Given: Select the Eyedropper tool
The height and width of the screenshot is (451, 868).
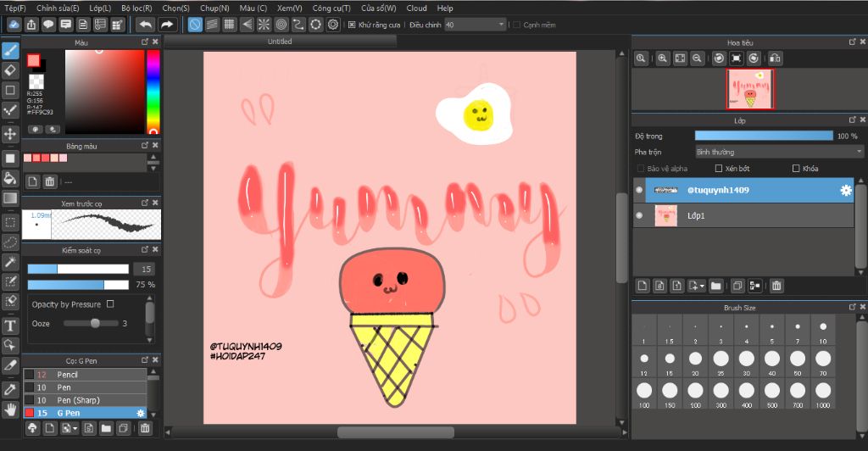Looking at the screenshot, I should 10,389.
